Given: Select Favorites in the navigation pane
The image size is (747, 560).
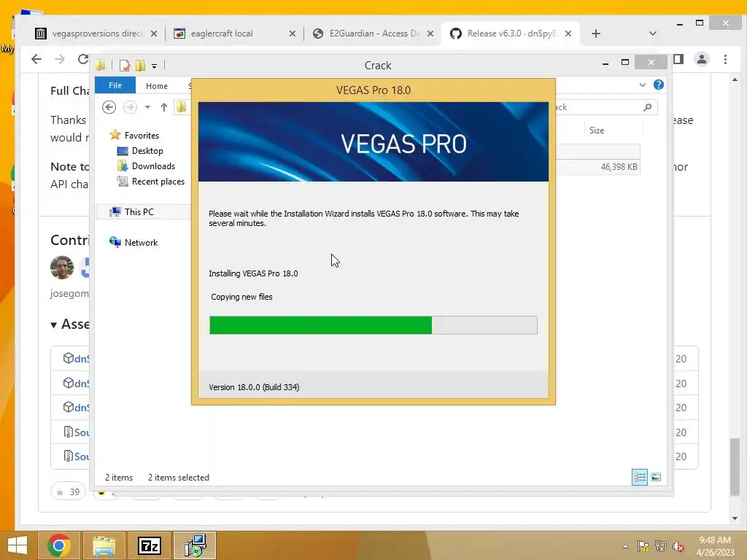Looking at the screenshot, I should click(x=142, y=135).
